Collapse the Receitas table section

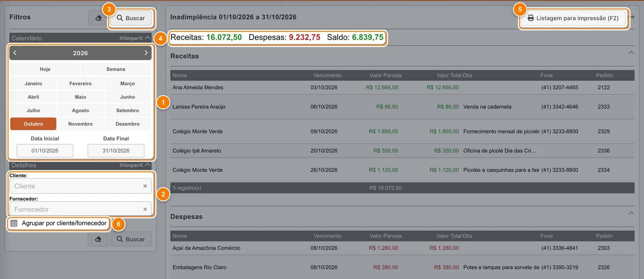(631, 53)
